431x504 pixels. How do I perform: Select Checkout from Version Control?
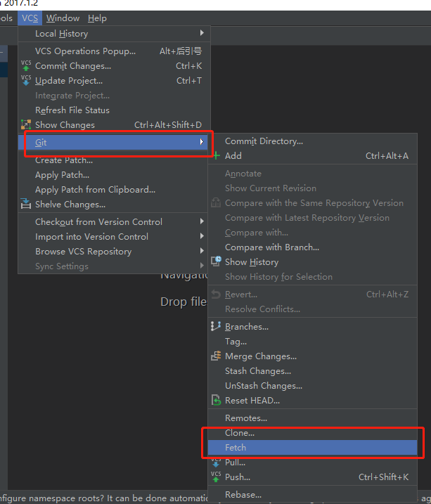point(114,222)
